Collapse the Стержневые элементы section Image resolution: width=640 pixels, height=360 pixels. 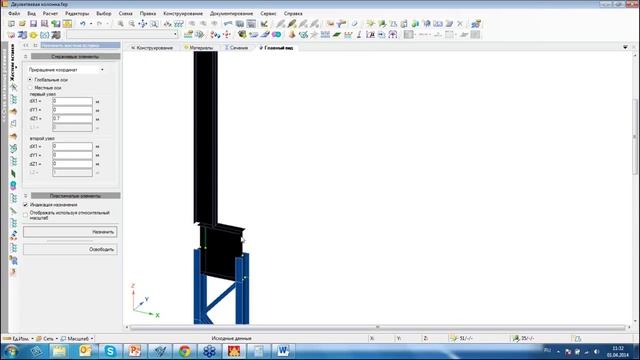(x=26, y=56)
